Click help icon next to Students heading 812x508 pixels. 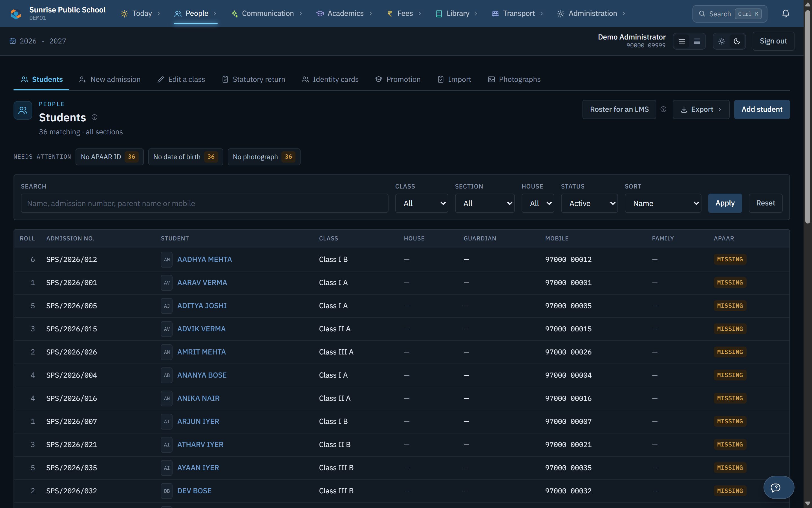pyautogui.click(x=95, y=117)
